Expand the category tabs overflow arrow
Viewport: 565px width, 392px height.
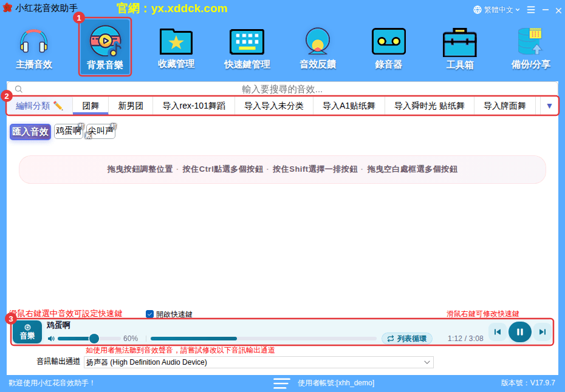(x=549, y=106)
